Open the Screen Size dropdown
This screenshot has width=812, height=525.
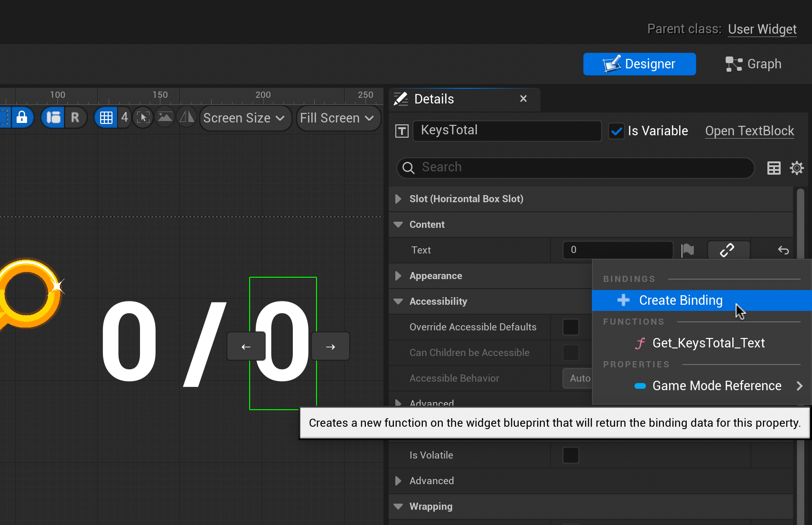tap(244, 118)
